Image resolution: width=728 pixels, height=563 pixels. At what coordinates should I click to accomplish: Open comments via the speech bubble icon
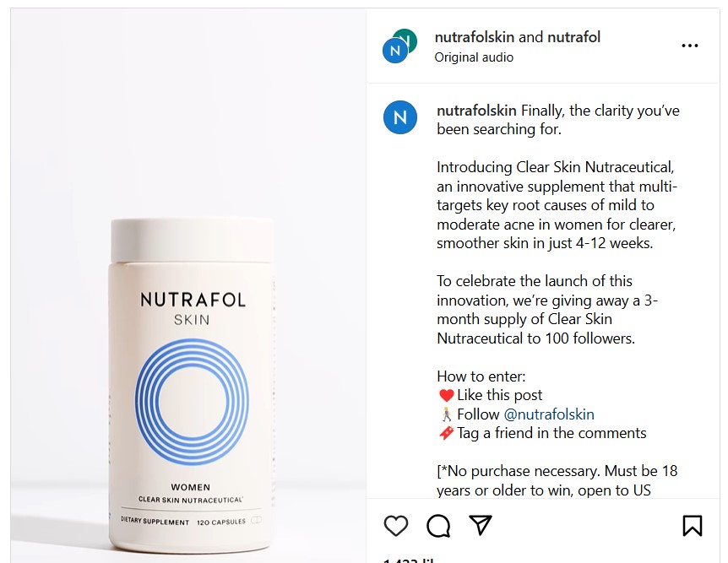tap(438, 526)
